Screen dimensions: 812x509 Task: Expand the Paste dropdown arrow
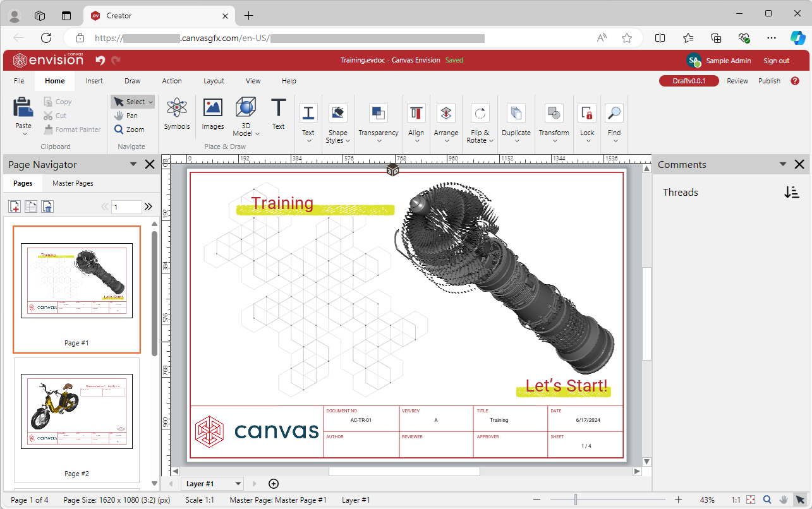23,133
